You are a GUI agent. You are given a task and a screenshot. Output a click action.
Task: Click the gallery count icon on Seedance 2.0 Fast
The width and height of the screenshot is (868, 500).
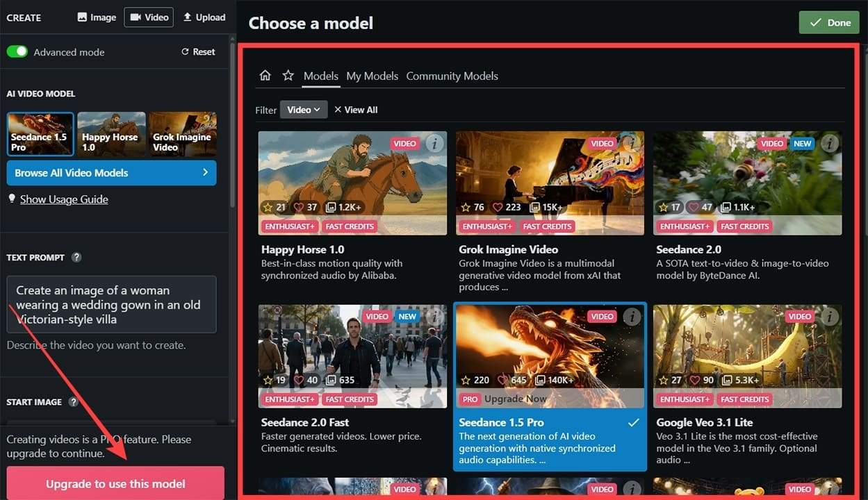331,380
